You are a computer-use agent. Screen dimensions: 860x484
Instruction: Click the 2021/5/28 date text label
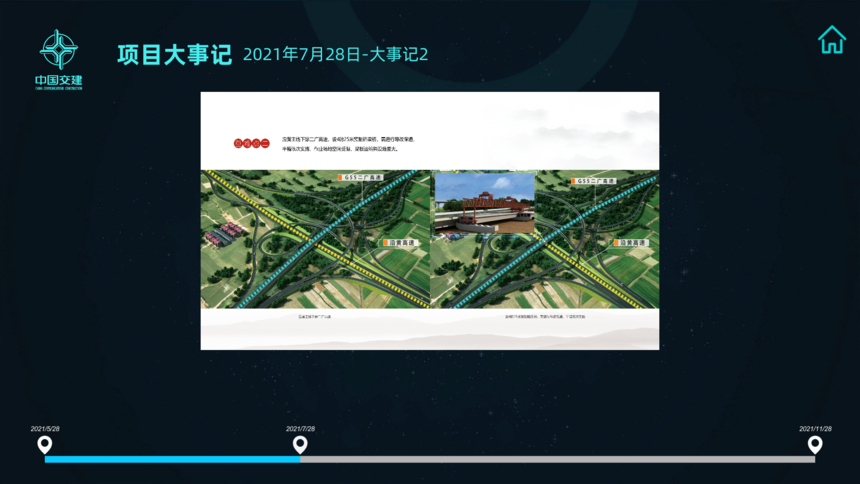point(45,428)
